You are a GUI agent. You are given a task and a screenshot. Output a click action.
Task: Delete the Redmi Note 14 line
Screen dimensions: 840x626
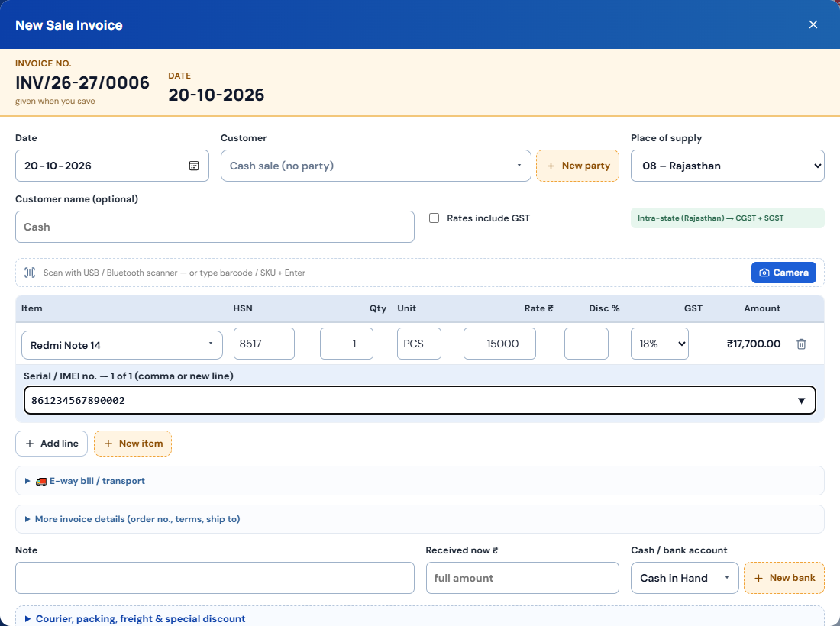tap(801, 344)
